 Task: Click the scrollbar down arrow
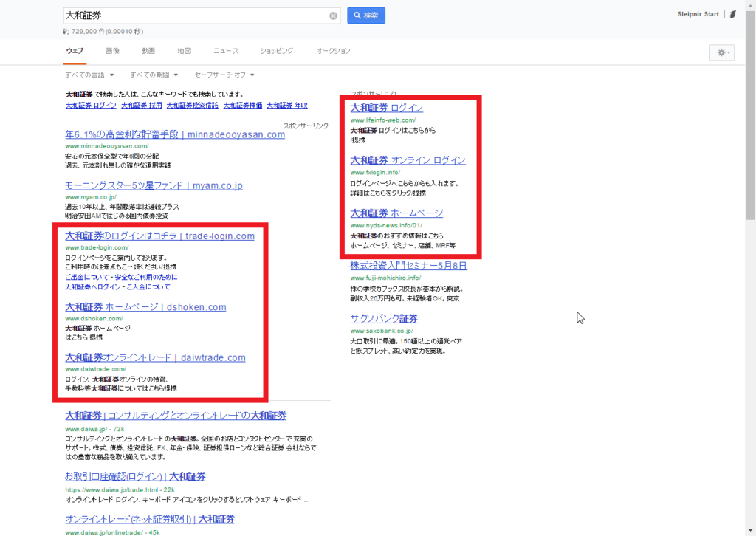(x=750, y=531)
